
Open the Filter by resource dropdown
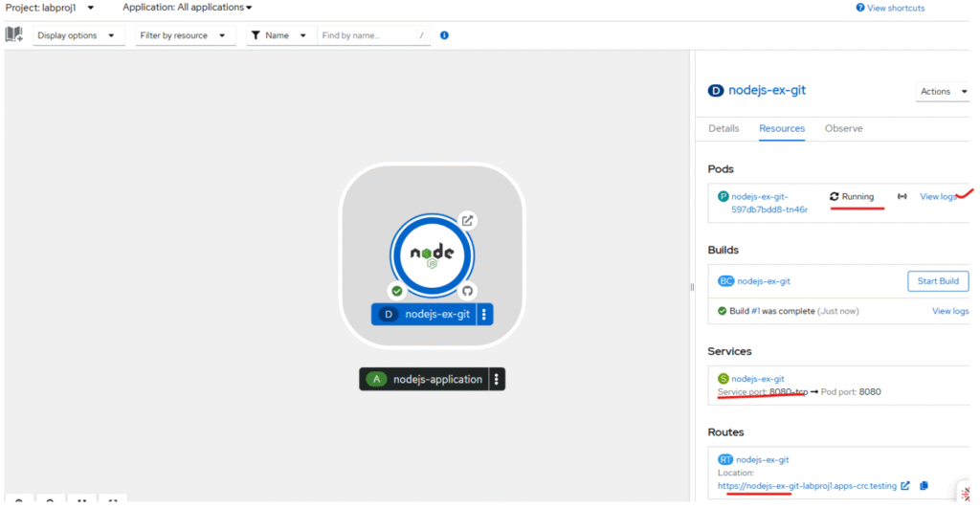pyautogui.click(x=184, y=35)
